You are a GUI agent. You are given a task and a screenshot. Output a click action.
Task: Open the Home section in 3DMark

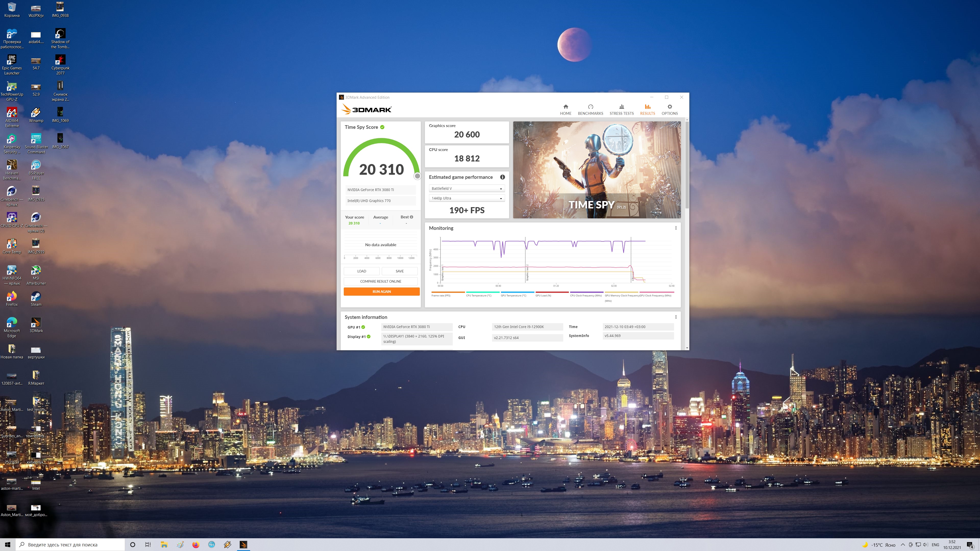565,109
